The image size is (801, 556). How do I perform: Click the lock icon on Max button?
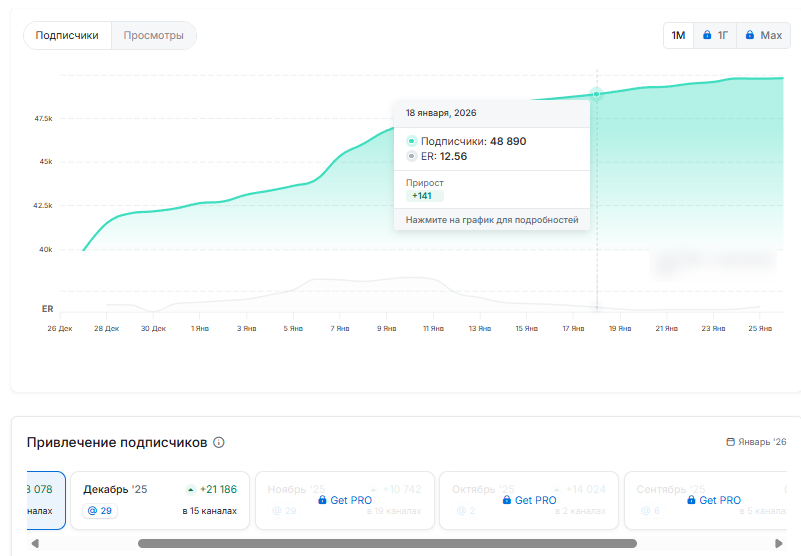click(x=750, y=36)
